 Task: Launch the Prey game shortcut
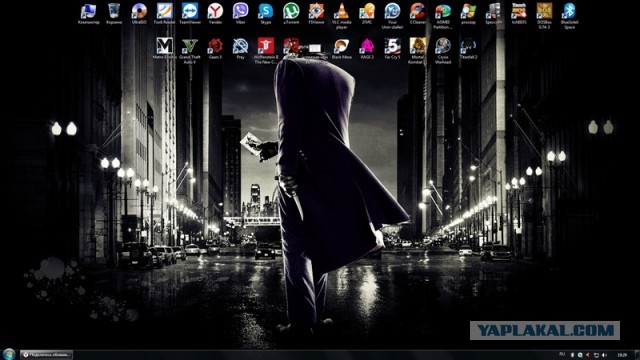pyautogui.click(x=240, y=49)
